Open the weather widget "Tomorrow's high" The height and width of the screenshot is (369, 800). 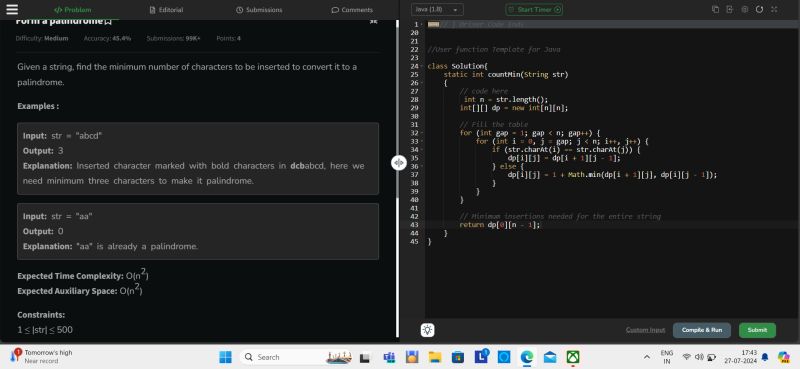point(42,356)
